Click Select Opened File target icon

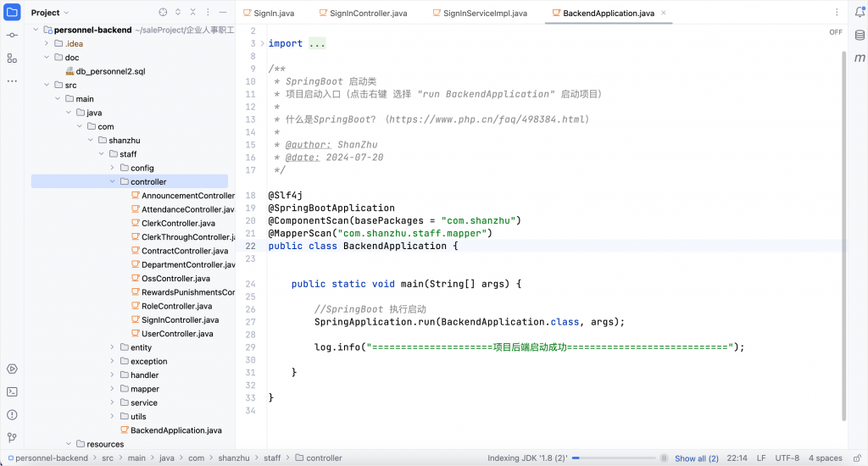(x=163, y=13)
